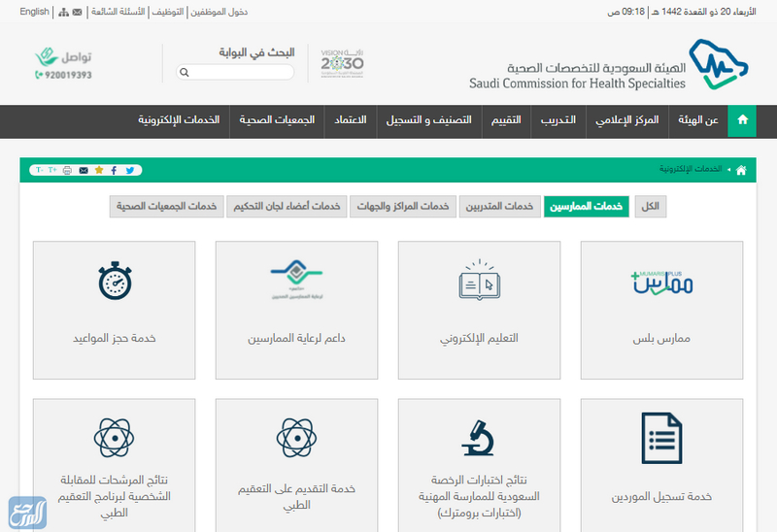Click the داعم لرعاية الممارسين card title text

coord(296,338)
